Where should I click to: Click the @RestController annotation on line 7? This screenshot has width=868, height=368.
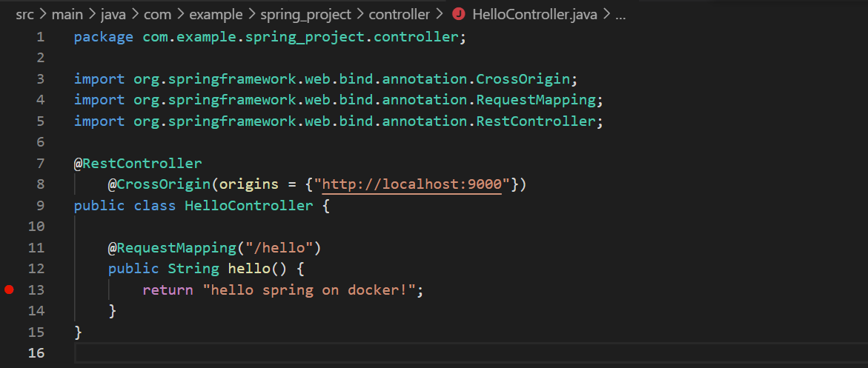coord(138,163)
